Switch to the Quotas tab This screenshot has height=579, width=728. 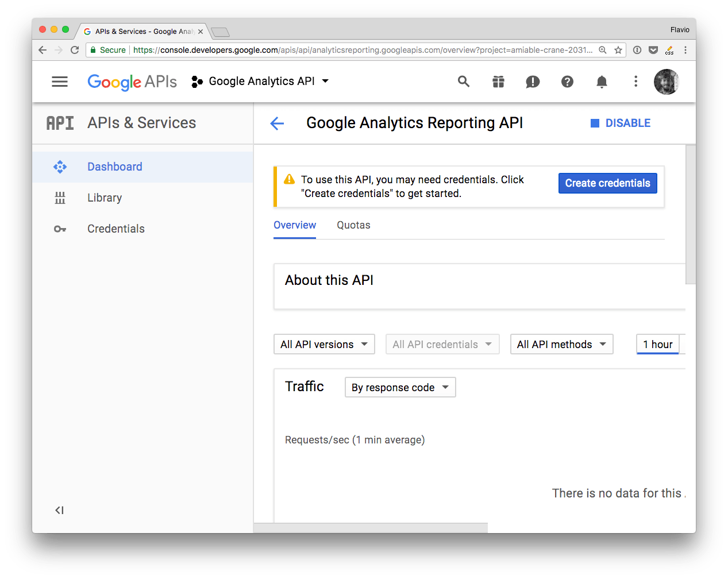pos(353,225)
